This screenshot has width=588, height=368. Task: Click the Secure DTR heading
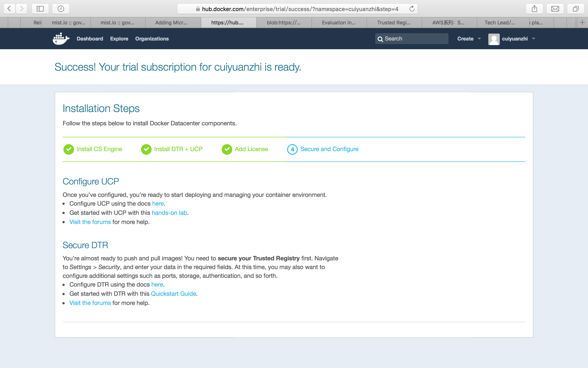click(x=85, y=245)
